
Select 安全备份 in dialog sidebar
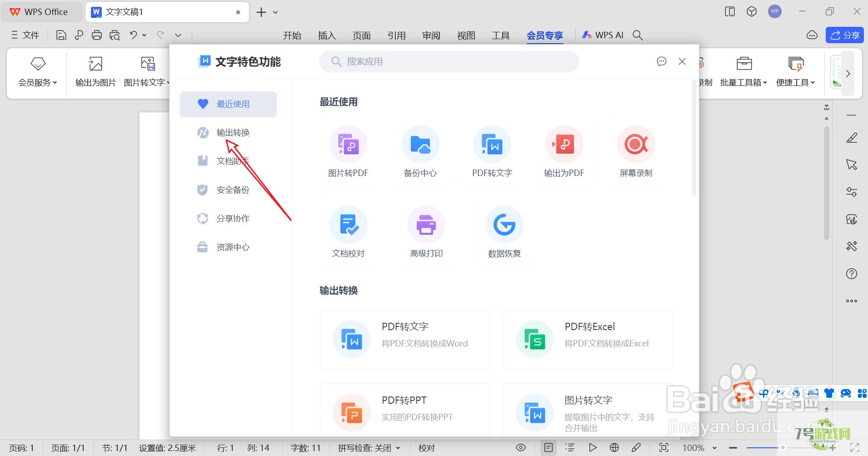228,190
